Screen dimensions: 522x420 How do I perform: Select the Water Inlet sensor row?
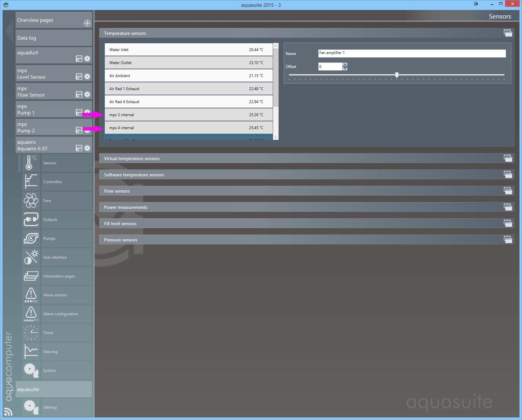(189, 49)
